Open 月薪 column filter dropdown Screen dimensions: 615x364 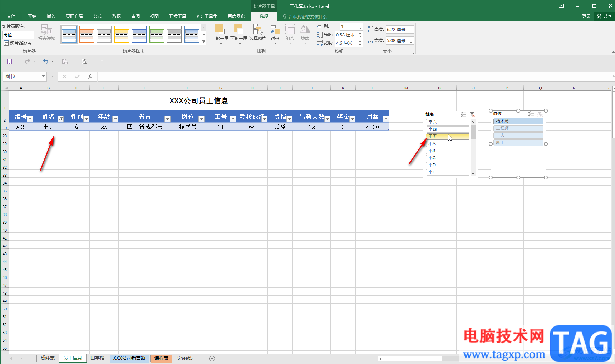point(386,119)
